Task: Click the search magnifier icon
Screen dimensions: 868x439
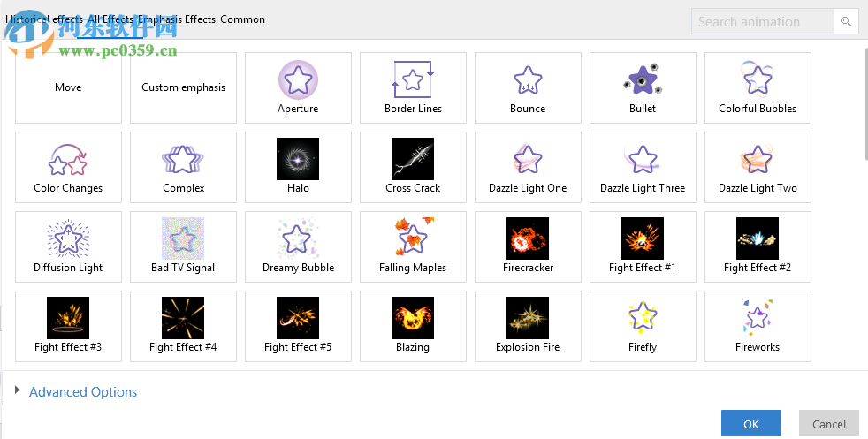Action: [846, 21]
